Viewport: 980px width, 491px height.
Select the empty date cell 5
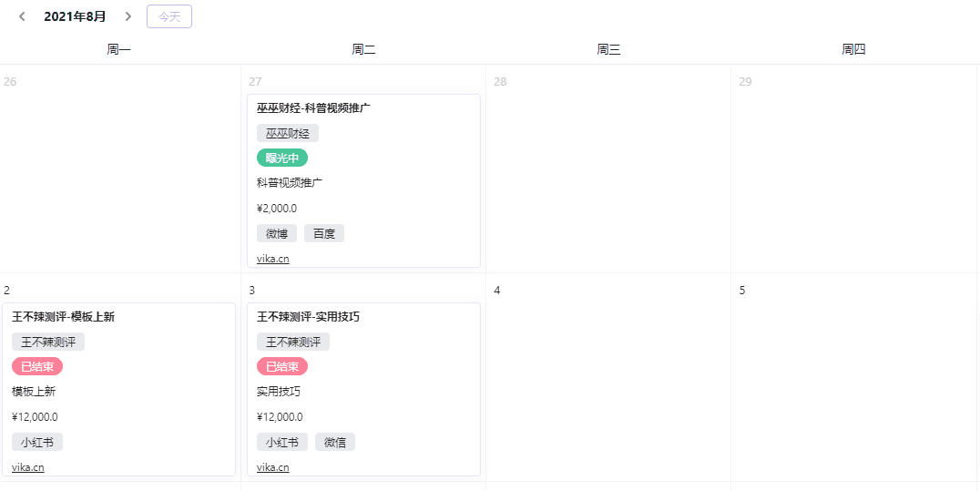(852, 383)
